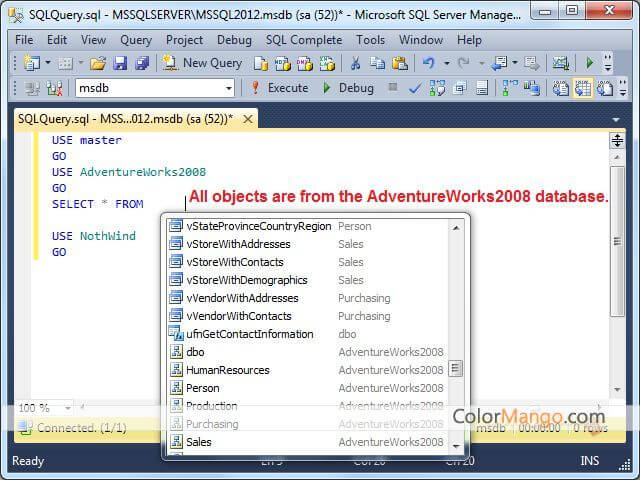Undo the last action via the toolbar arrow
Image resolution: width=640 pixels, height=480 pixels.
pos(429,63)
